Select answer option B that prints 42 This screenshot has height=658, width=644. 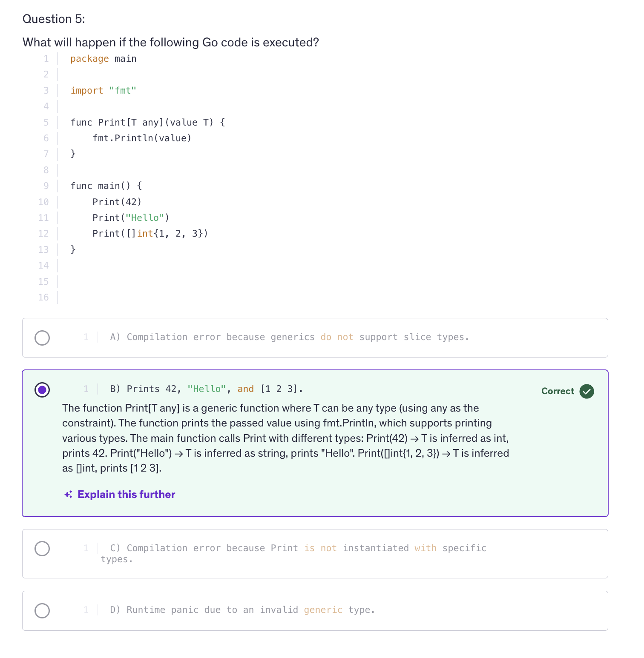coord(42,389)
